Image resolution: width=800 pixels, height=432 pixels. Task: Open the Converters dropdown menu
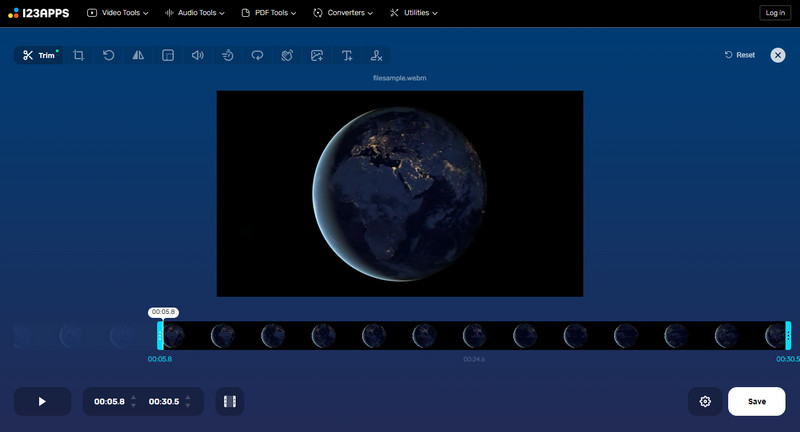343,13
